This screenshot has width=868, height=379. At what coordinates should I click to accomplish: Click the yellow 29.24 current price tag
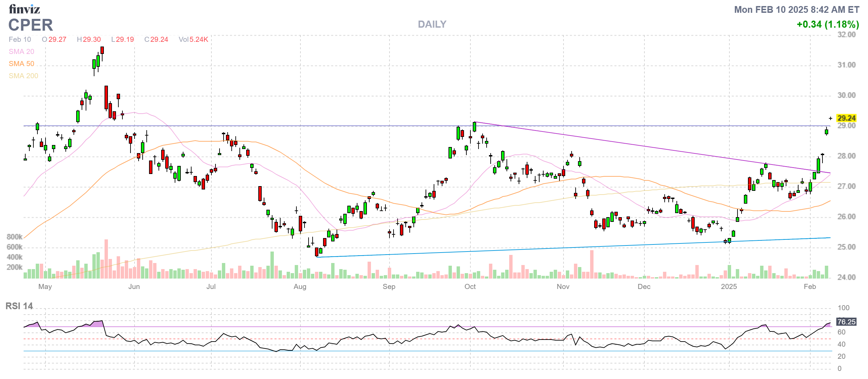[x=846, y=118]
